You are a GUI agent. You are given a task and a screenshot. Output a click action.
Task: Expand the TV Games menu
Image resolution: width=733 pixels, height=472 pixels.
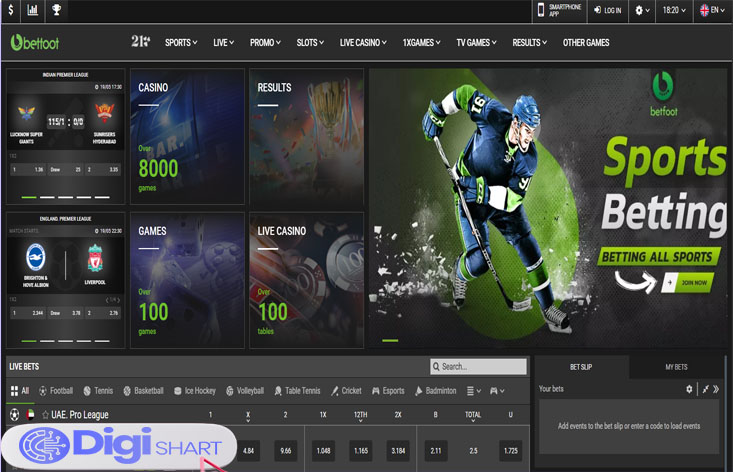tap(476, 43)
